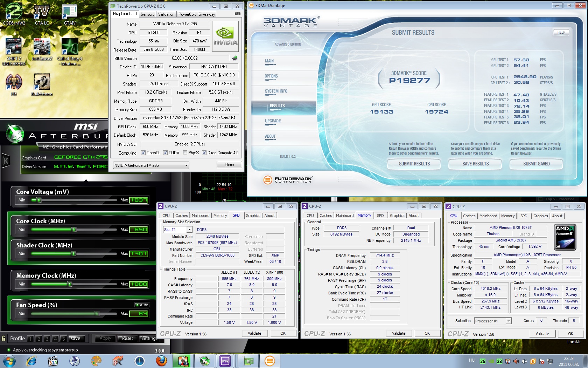Switch to MSI Afterburner on the taskbar
Screen dimensions: 588x368
point(205,361)
